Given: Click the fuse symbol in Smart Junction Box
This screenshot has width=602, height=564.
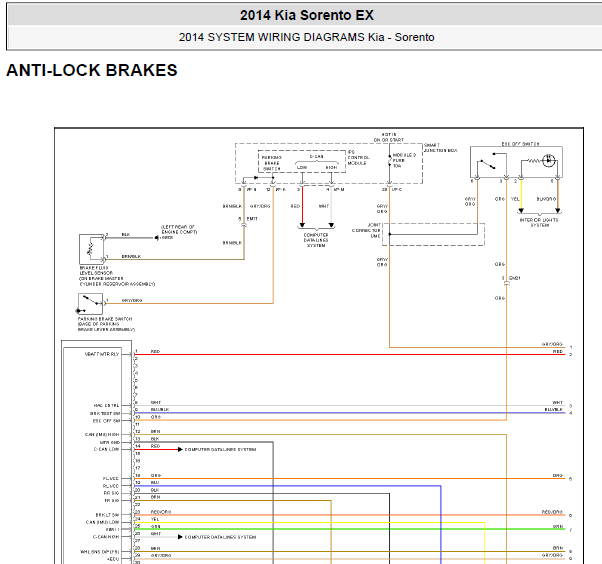Looking at the screenshot, I should (x=389, y=160).
